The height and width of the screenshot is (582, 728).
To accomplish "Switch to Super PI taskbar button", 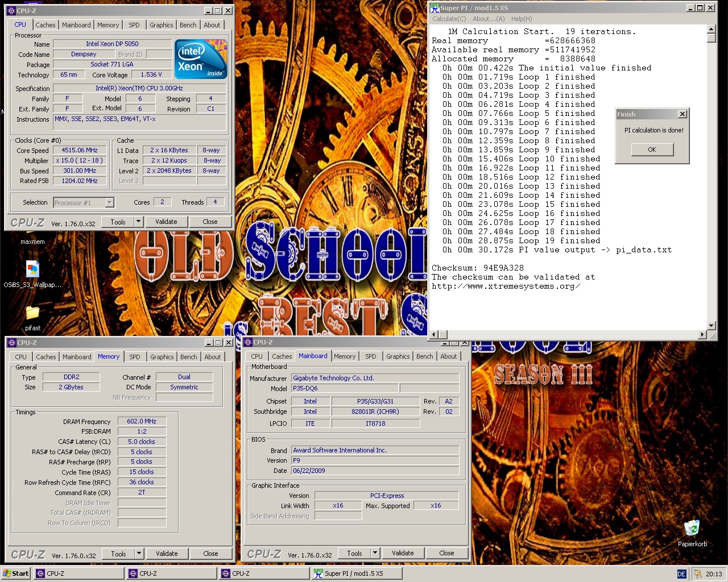I will 357,573.
